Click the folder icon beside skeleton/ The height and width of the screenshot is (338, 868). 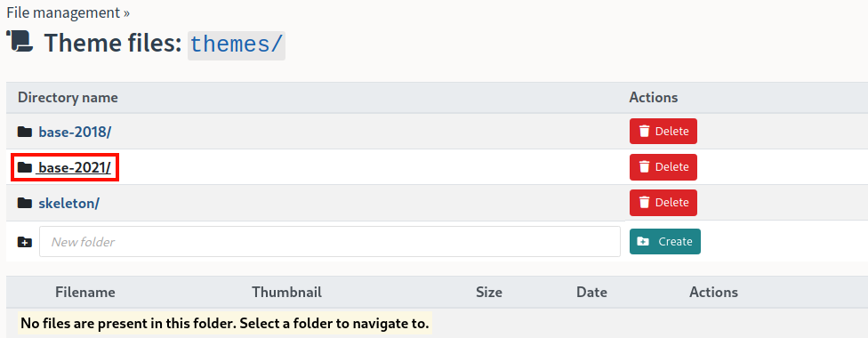[x=24, y=204]
